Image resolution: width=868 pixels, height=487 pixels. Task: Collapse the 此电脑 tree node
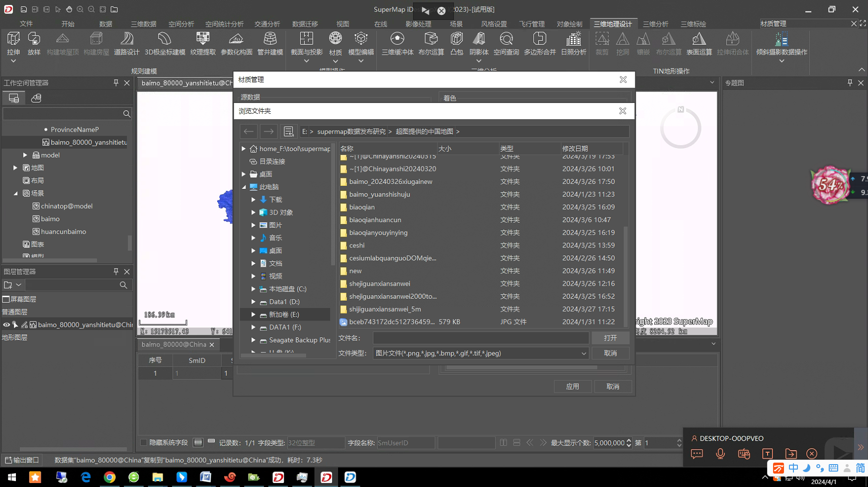coord(244,187)
